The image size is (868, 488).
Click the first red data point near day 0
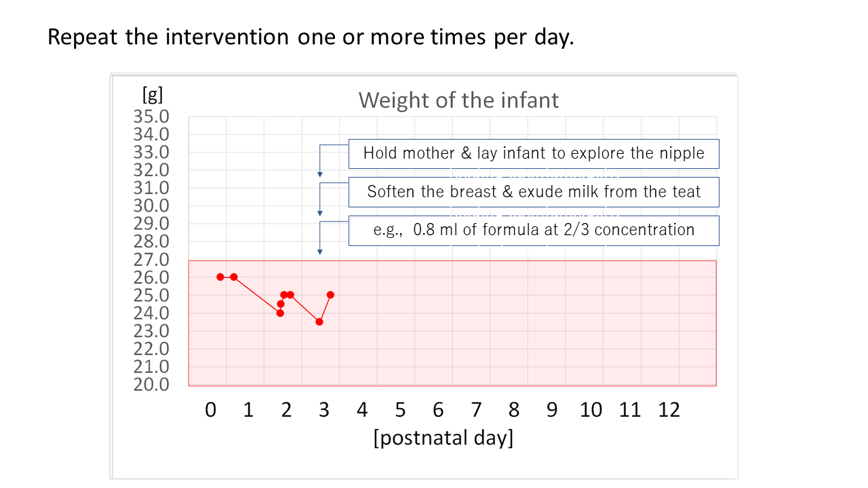(220, 277)
